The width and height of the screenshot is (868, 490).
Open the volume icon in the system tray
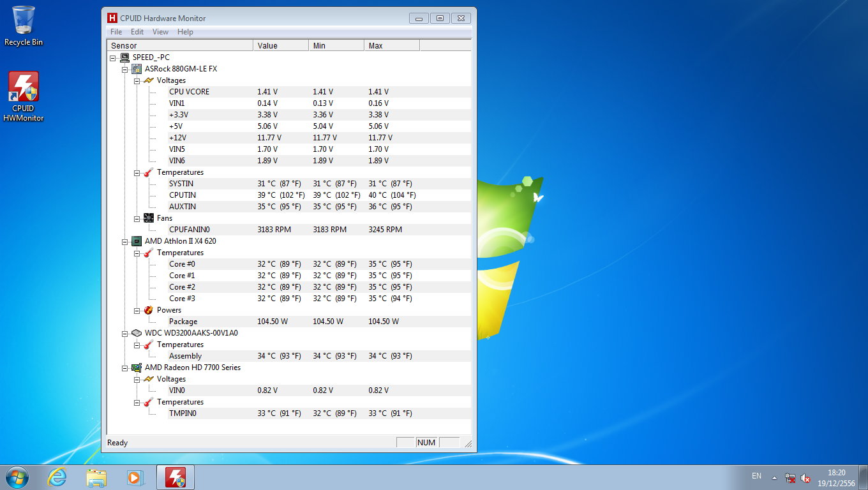(805, 477)
